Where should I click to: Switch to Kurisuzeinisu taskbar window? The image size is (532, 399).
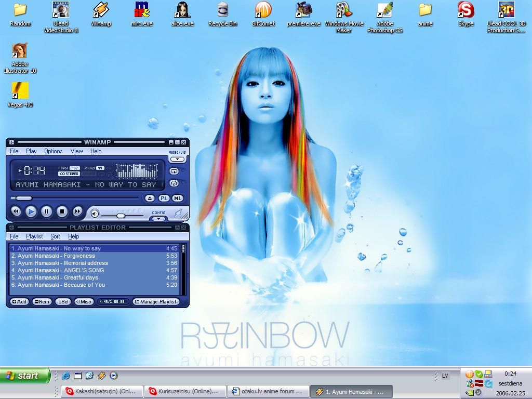pyautogui.click(x=185, y=392)
